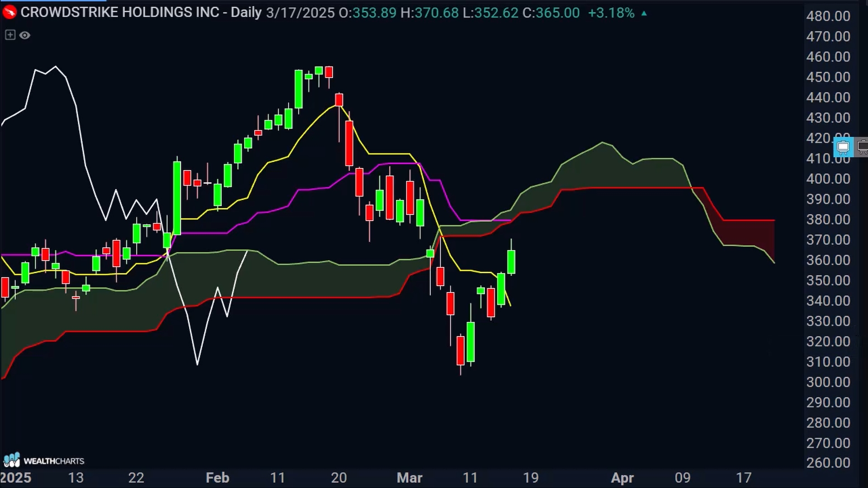Viewport: 868px width, 488px height.
Task: Click the 430.00 price axis label
Action: point(828,118)
